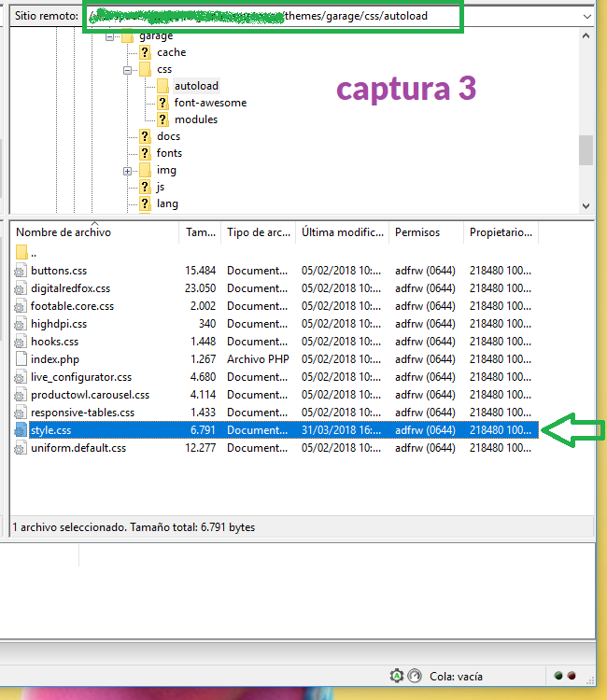Click the buttons.css file type icon
Image resolution: width=607 pixels, height=700 pixels.
(x=21, y=271)
